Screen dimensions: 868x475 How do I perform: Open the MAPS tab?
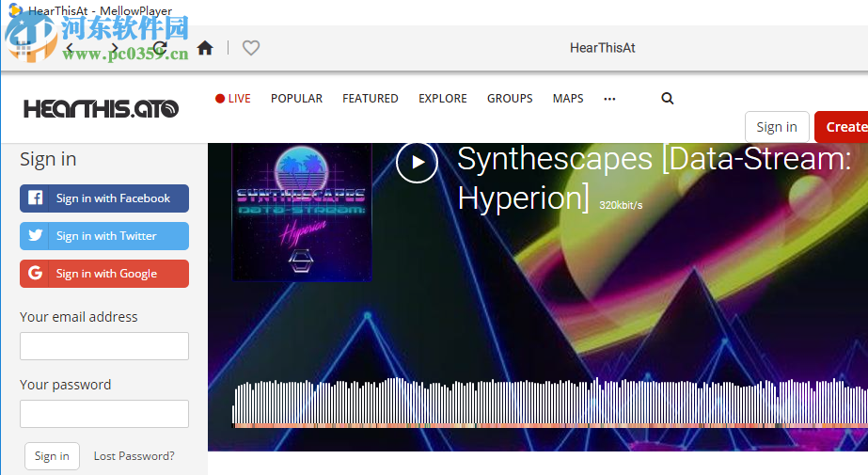(x=567, y=99)
